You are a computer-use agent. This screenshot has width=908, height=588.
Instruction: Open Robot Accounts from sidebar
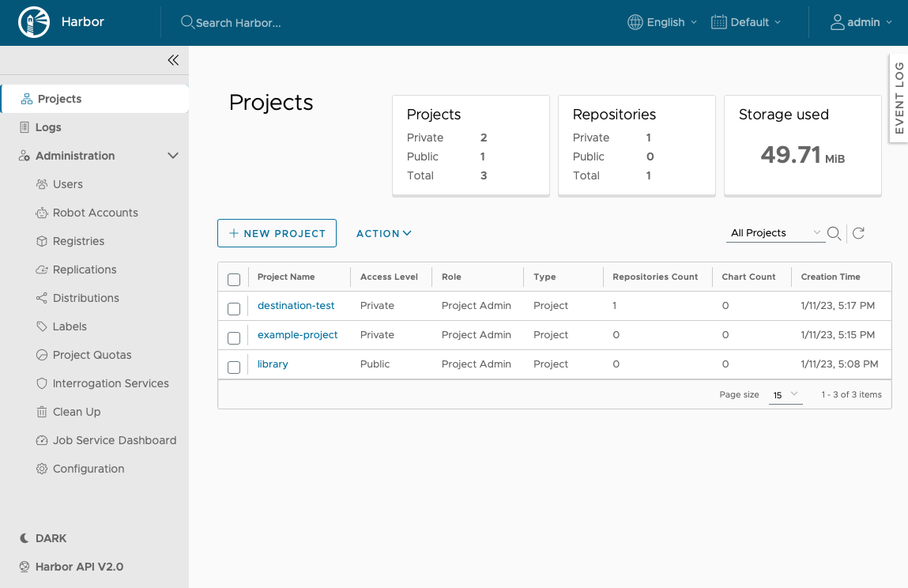95,213
